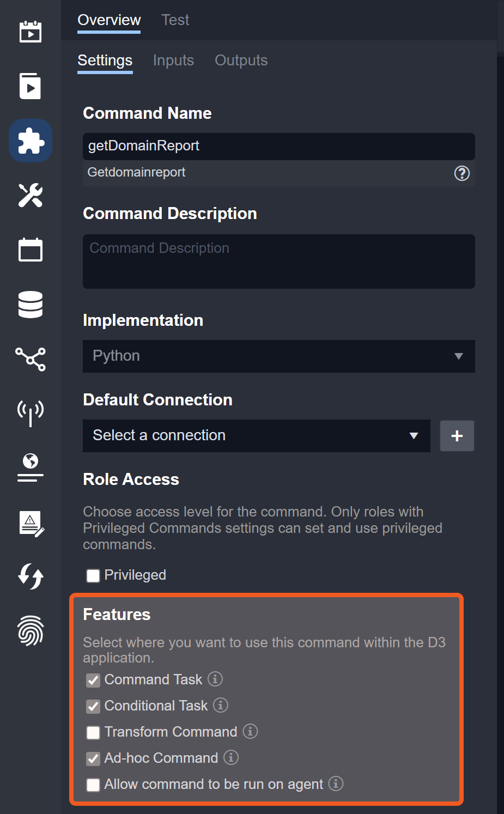
Task: Expand the Select a connection dropdown
Action: point(256,436)
